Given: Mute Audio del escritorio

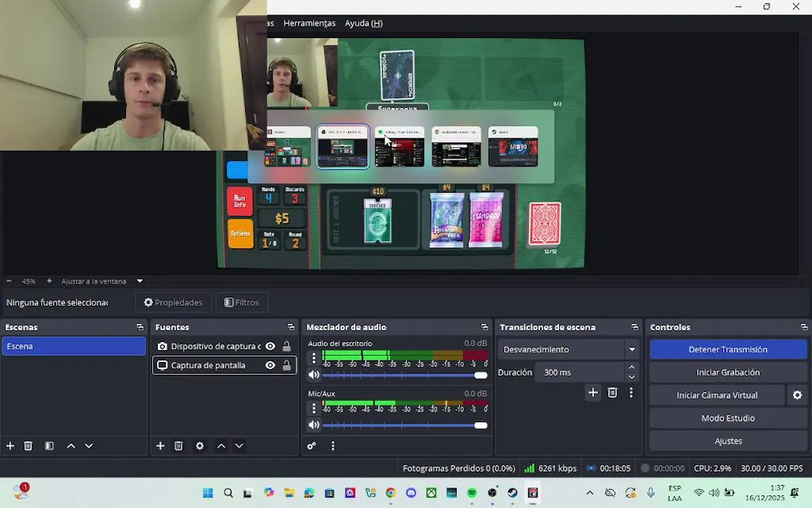Looking at the screenshot, I should click(x=313, y=375).
